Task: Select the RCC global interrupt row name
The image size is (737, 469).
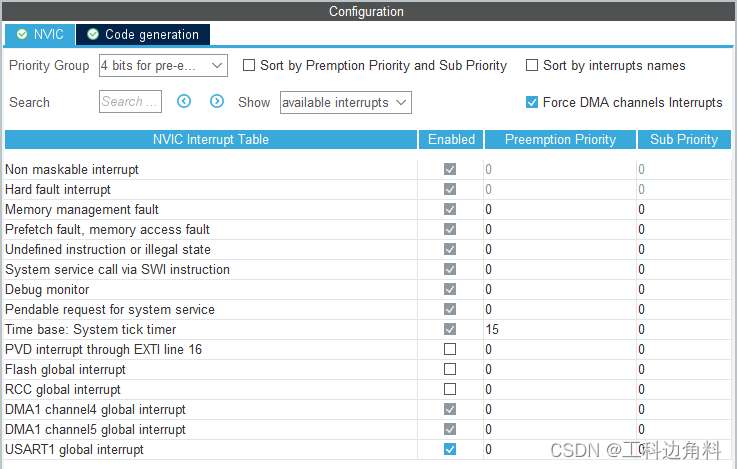Action: (63, 390)
